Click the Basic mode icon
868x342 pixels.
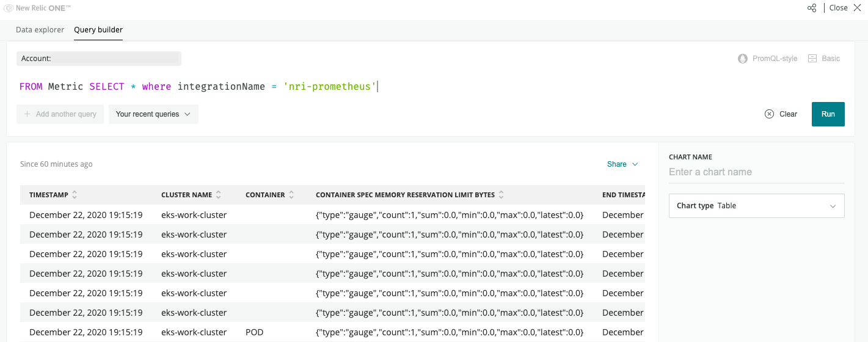[x=812, y=59]
